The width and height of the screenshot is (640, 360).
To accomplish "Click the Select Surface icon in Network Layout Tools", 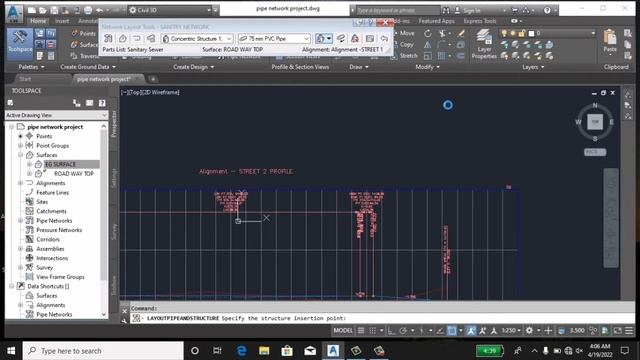I will pos(122,38).
